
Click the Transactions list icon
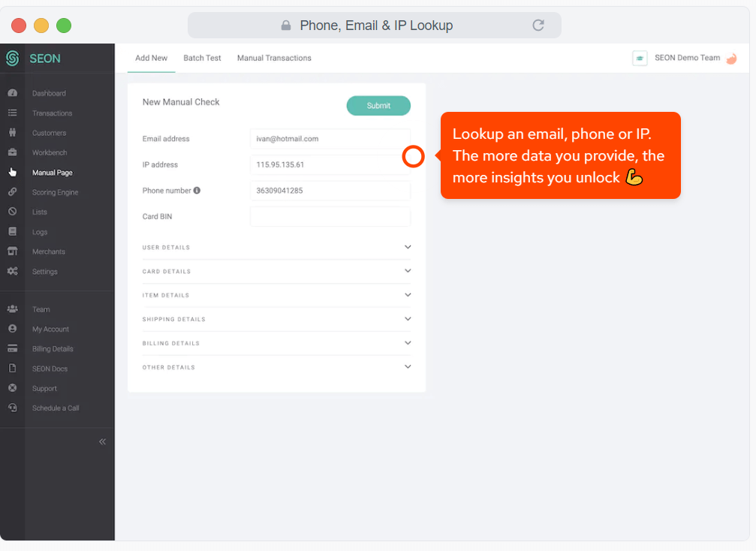(13, 113)
